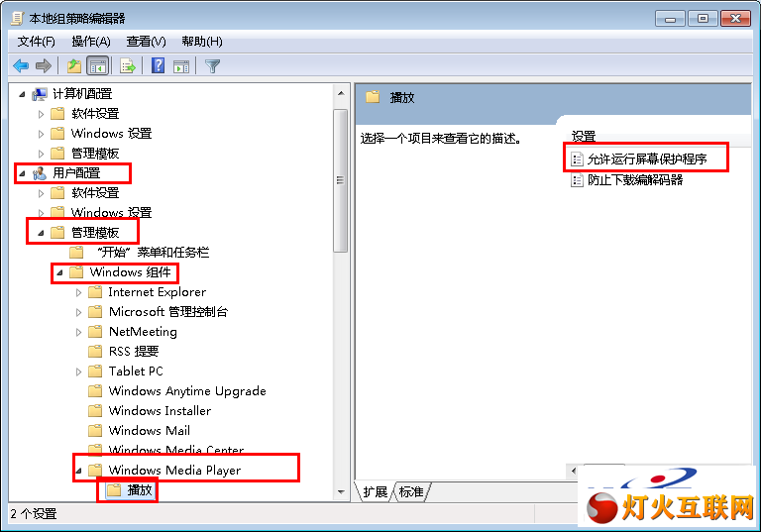Open the 操作(A) menu

(91, 42)
